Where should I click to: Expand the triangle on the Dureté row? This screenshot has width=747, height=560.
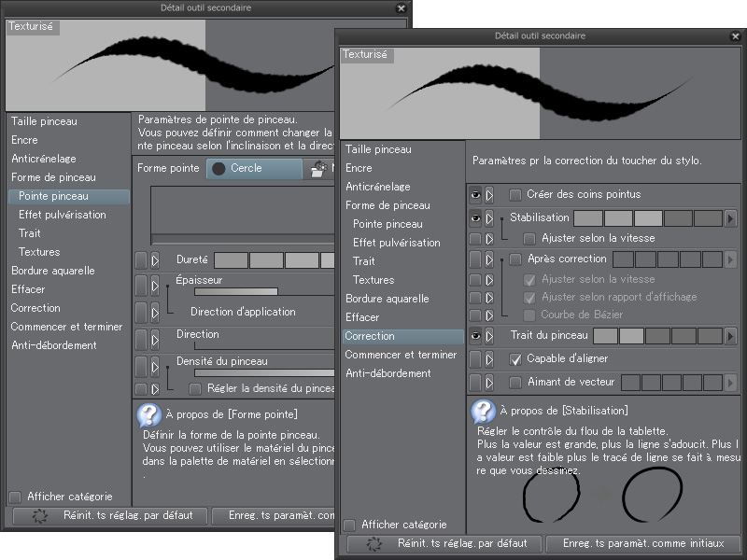(x=155, y=260)
